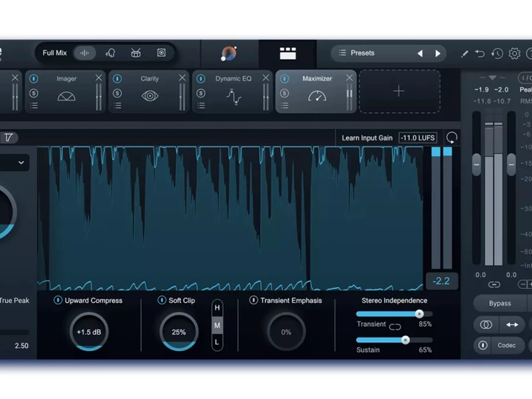Expand the mode dropdown chevron
Screen dimensions: 532x399
click(21, 163)
